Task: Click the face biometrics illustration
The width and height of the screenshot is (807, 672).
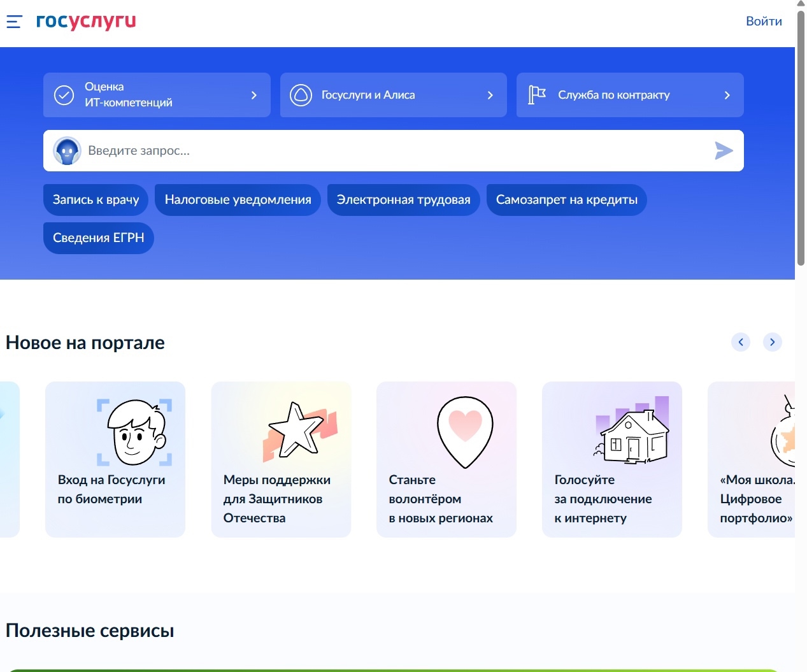Action: coord(134,433)
